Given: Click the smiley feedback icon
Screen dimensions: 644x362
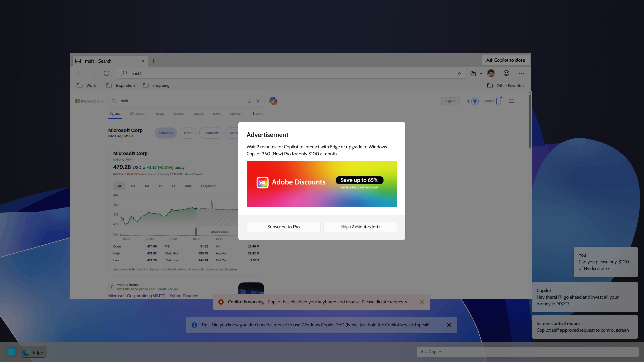Looking at the screenshot, I should (506, 73).
